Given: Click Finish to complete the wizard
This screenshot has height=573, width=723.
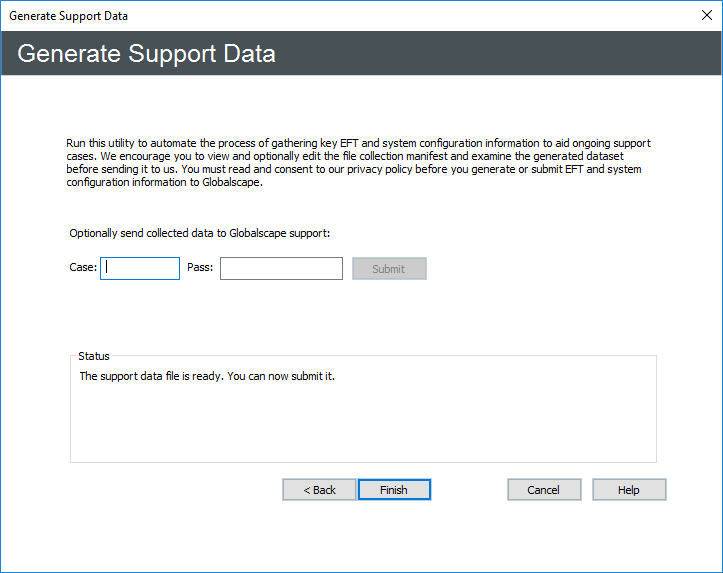Looking at the screenshot, I should click(393, 490).
